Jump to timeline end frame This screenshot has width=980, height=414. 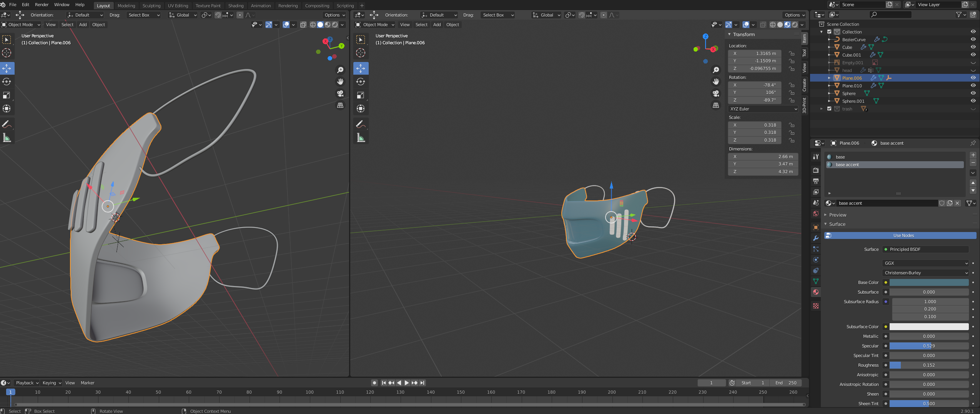[423, 383]
